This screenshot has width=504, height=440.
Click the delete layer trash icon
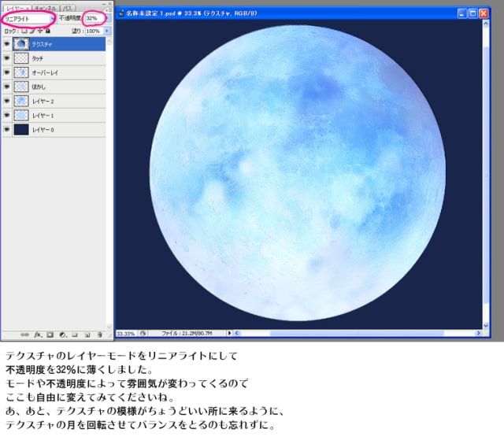100,335
